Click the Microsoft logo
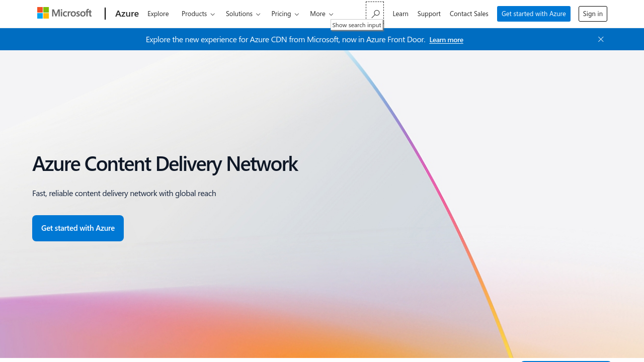Viewport: 644px width, 362px height. 64,13
